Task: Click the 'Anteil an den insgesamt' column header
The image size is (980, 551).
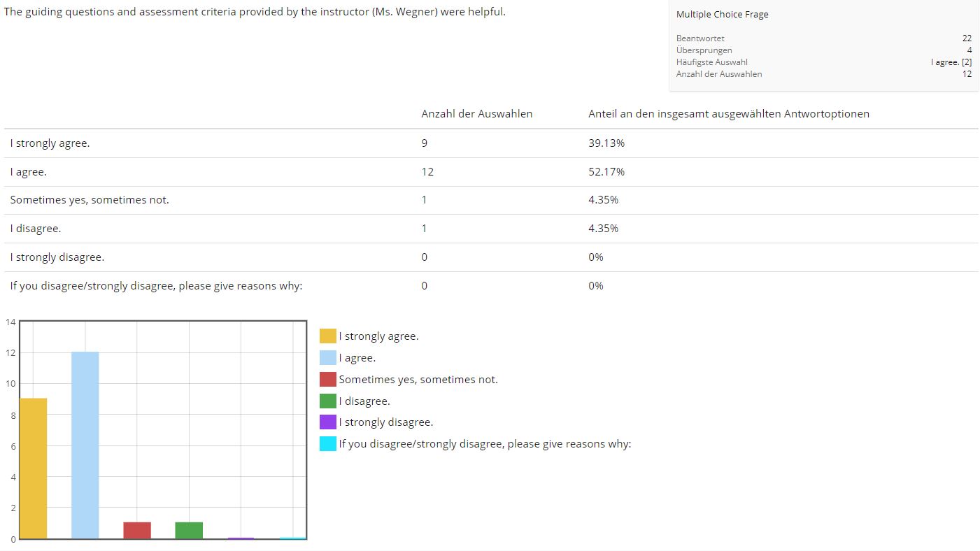Action: [x=728, y=114]
